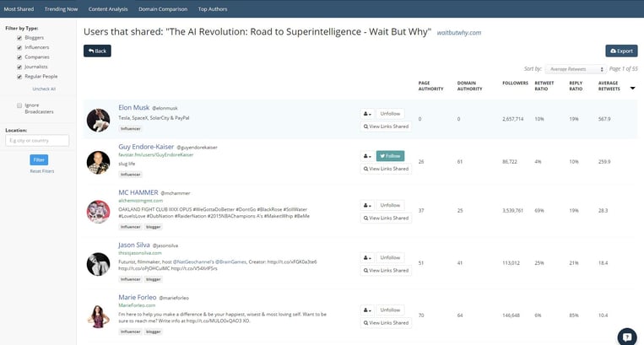The height and width of the screenshot is (345, 644).
Task: Toggle the Influencers filter checkbox
Action: [x=19, y=47]
